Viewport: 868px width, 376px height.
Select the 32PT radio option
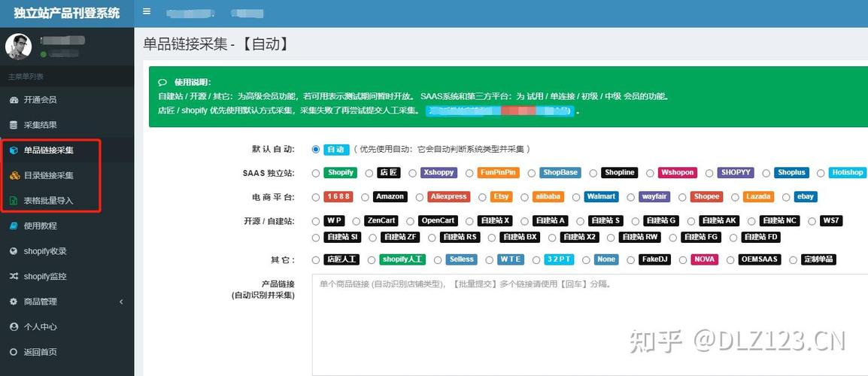pos(536,259)
